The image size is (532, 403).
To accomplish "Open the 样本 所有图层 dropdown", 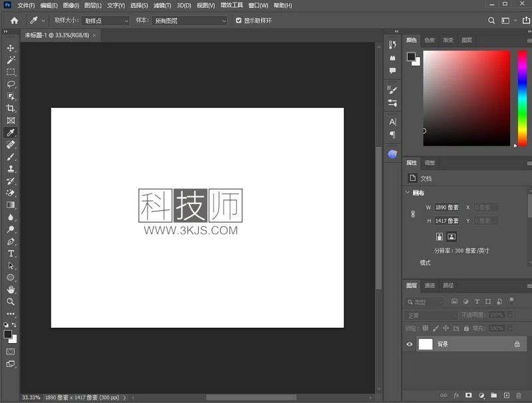I will tap(190, 21).
